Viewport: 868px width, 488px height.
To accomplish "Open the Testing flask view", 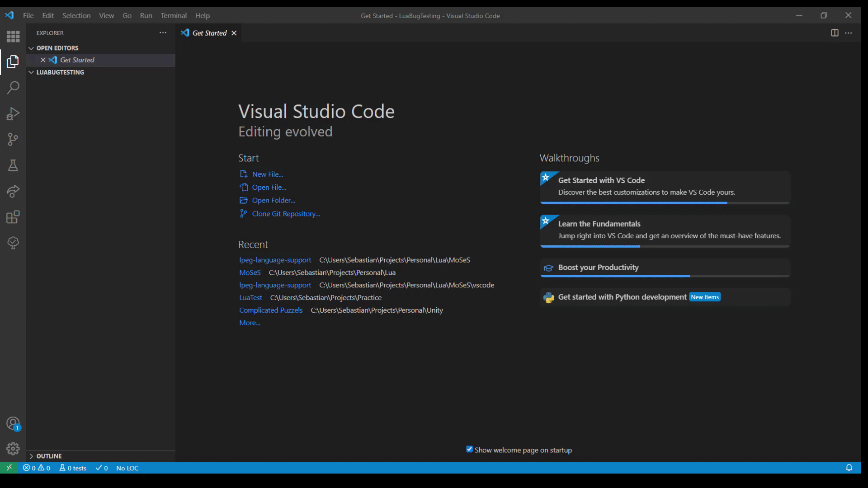I will 13,165.
